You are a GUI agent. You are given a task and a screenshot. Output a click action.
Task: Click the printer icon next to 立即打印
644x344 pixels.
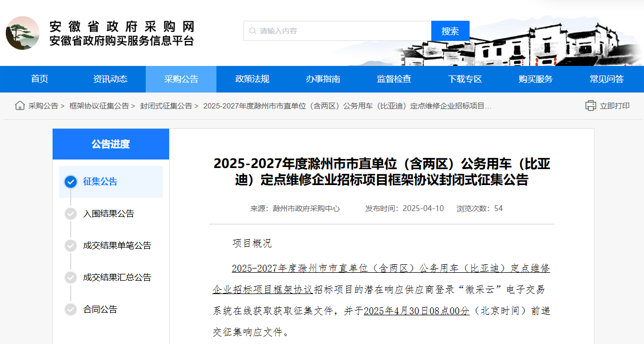coord(590,106)
